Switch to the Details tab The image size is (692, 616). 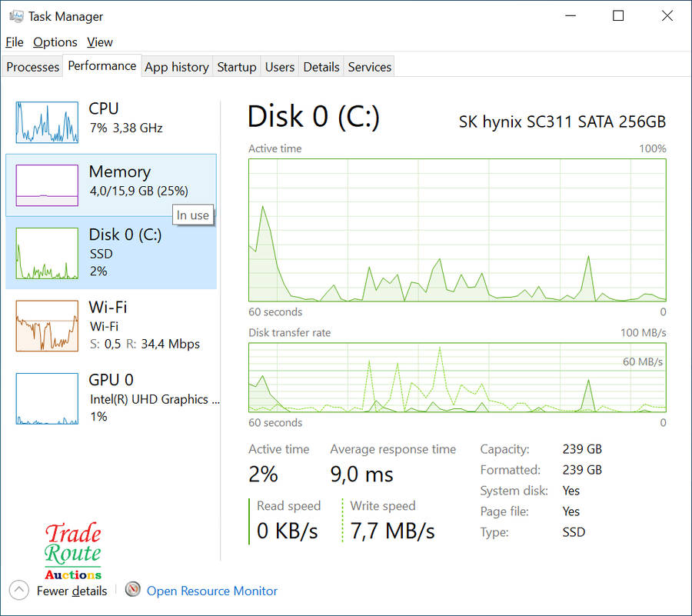coord(321,67)
